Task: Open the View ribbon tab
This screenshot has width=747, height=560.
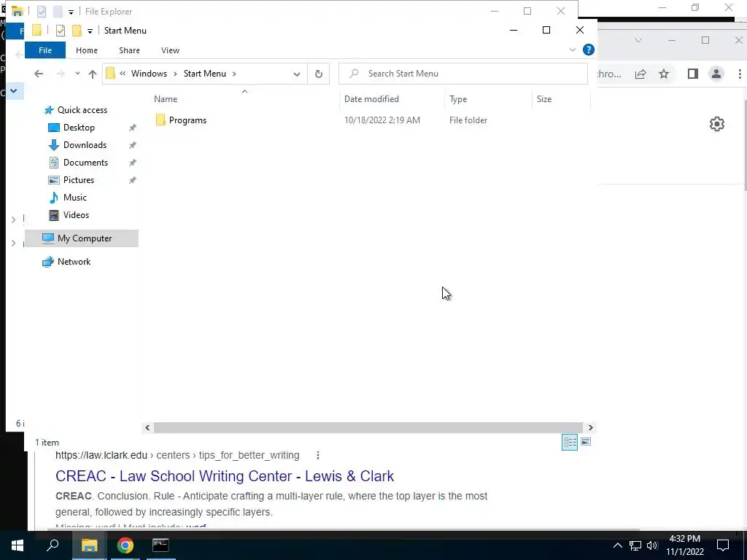Action: point(170,50)
